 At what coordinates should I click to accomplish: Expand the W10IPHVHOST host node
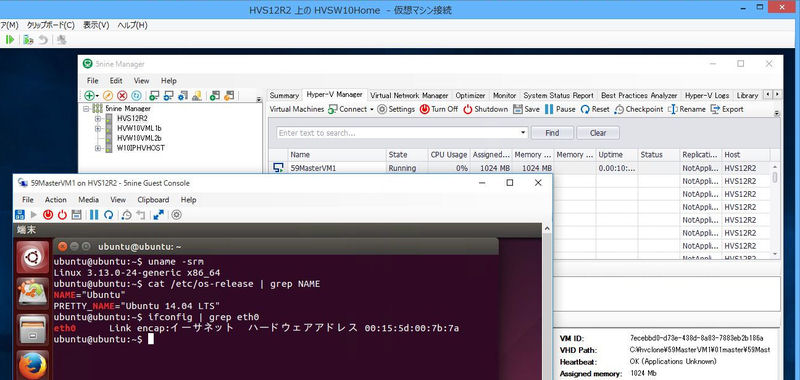click(97, 148)
